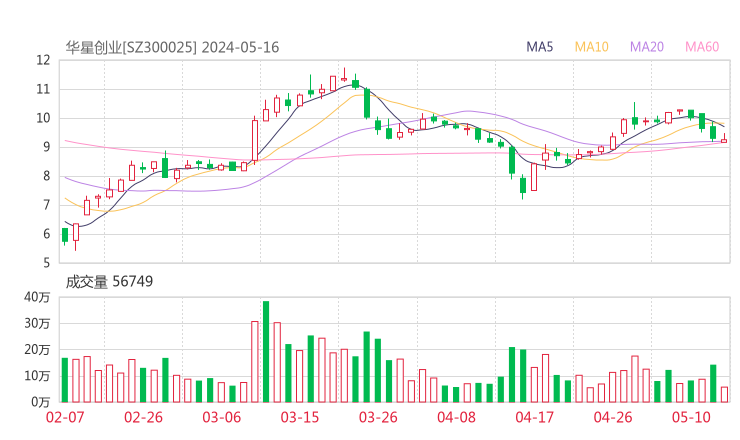Click the 03-06 date axis label
The image size is (740, 440).
coord(221,417)
